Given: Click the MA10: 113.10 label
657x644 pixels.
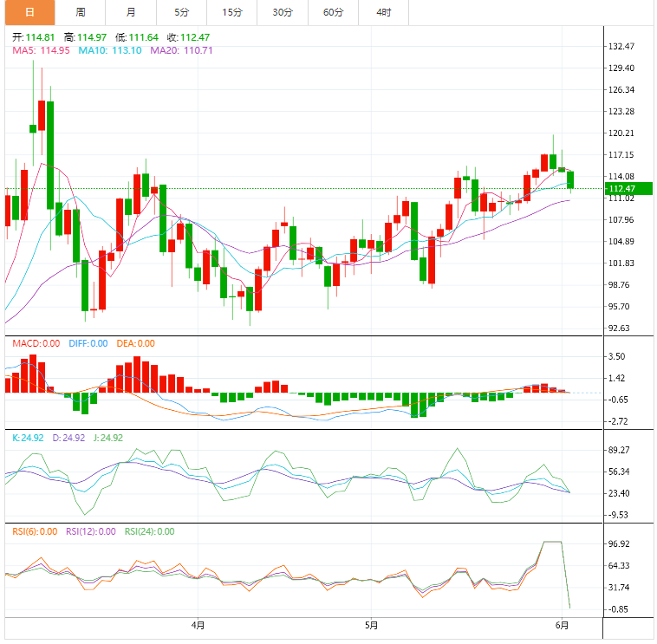Looking at the screenshot, I should (110, 50).
